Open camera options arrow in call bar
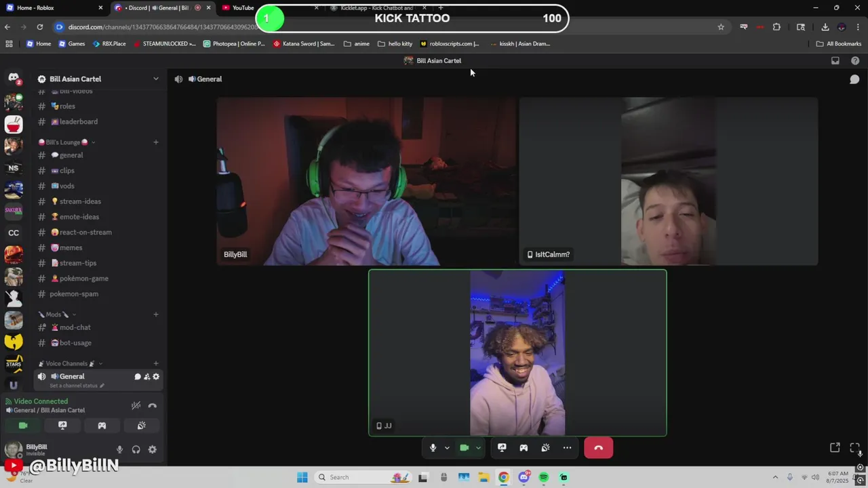This screenshot has height=488, width=868. click(478, 448)
